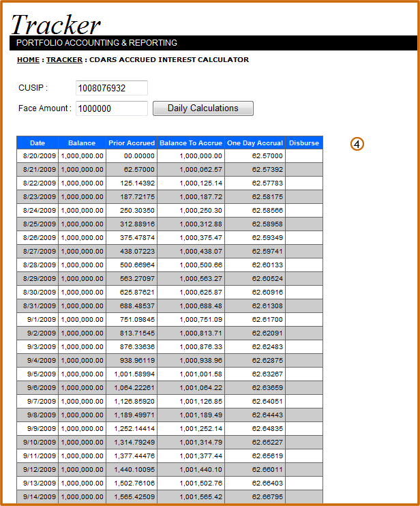Click one day accrual 62.61700

tap(255, 319)
